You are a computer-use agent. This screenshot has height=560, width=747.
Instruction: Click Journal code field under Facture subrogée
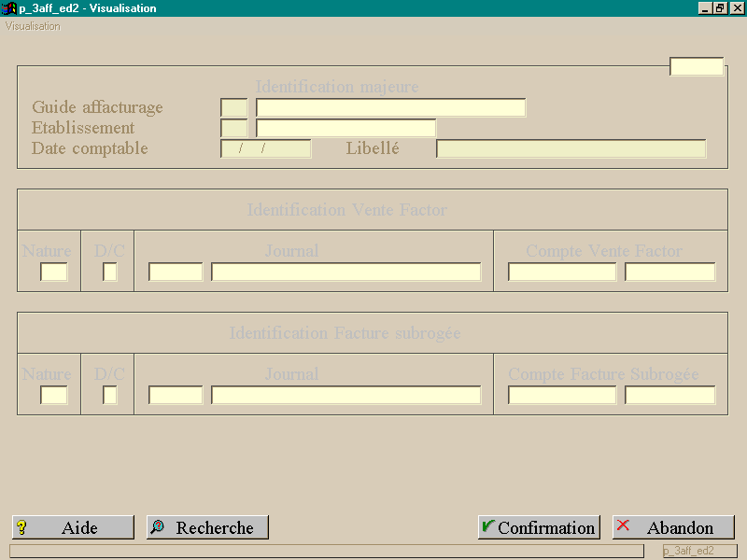[176, 395]
